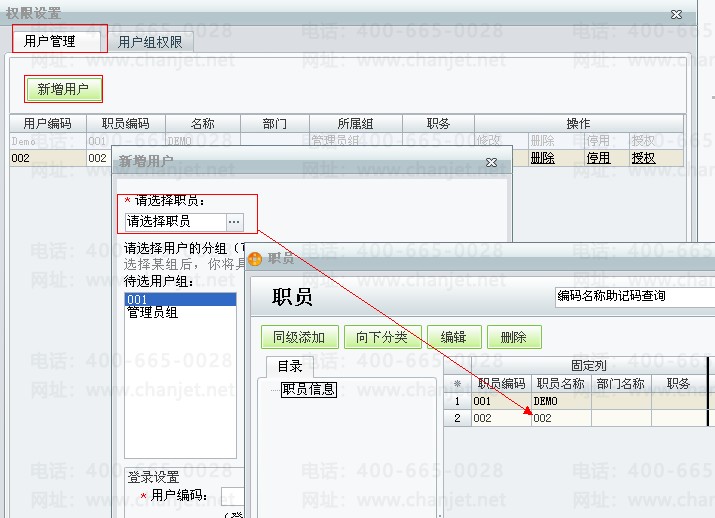This screenshot has width=715, height=518.
Task: Select 管理员组 in the 待选用户组 list
Action: point(152,313)
